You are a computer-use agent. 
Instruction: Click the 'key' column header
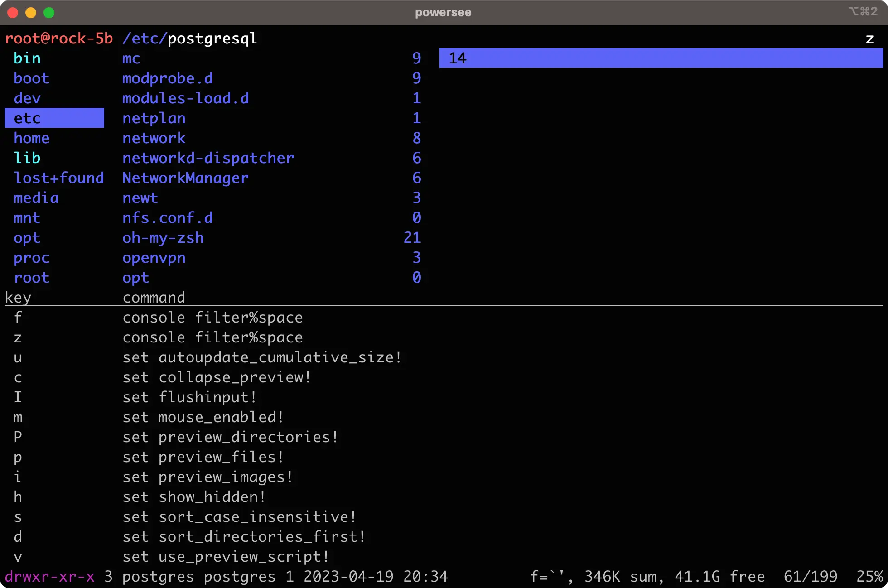tap(18, 298)
